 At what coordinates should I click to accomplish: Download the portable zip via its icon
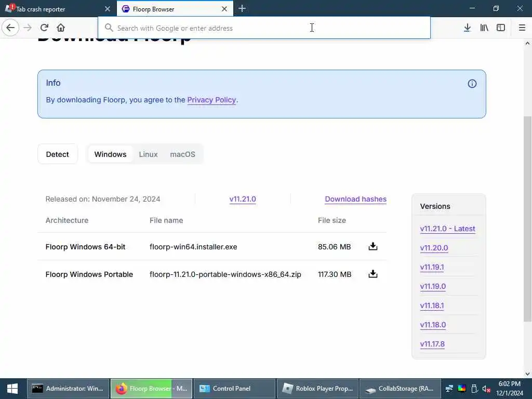(x=373, y=274)
